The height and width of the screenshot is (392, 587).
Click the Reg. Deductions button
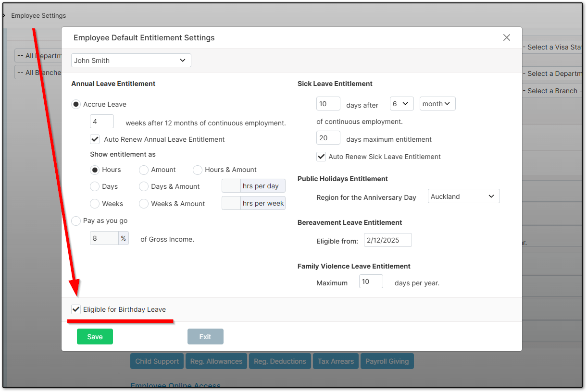(280, 361)
